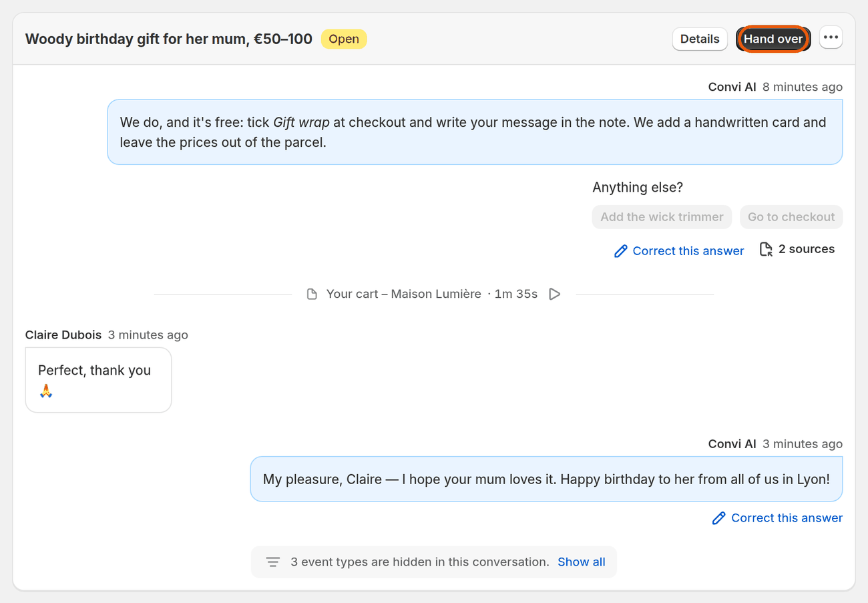Open Your cart – Maison Lumière page event
The height and width of the screenshot is (603, 868).
(x=403, y=294)
